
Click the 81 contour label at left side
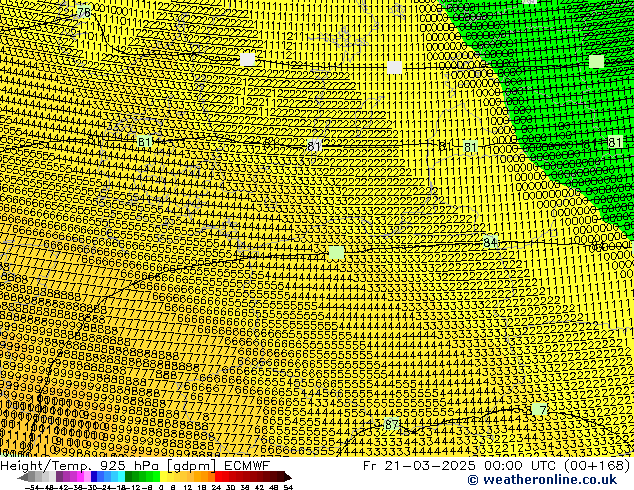click(x=145, y=144)
